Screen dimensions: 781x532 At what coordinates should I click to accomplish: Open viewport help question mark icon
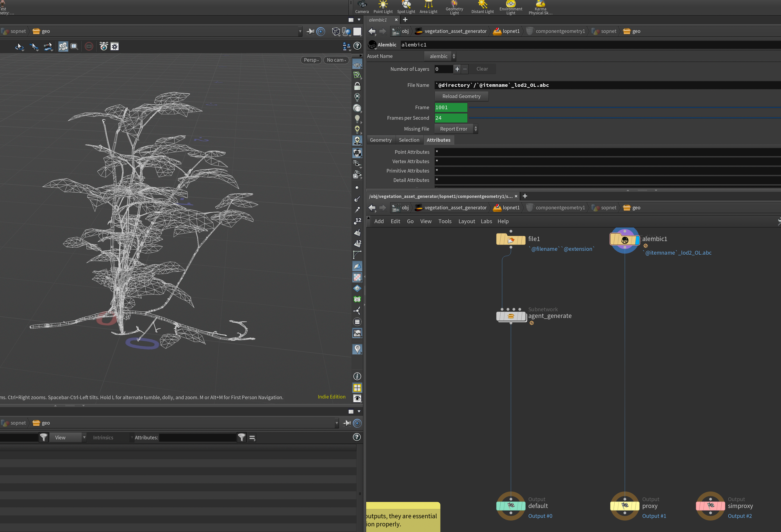[357, 46]
